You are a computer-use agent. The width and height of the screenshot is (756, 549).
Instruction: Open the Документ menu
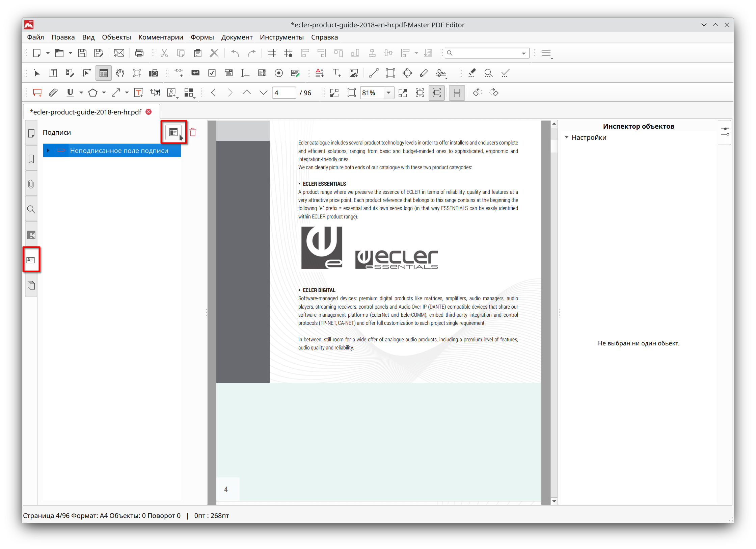click(x=237, y=37)
